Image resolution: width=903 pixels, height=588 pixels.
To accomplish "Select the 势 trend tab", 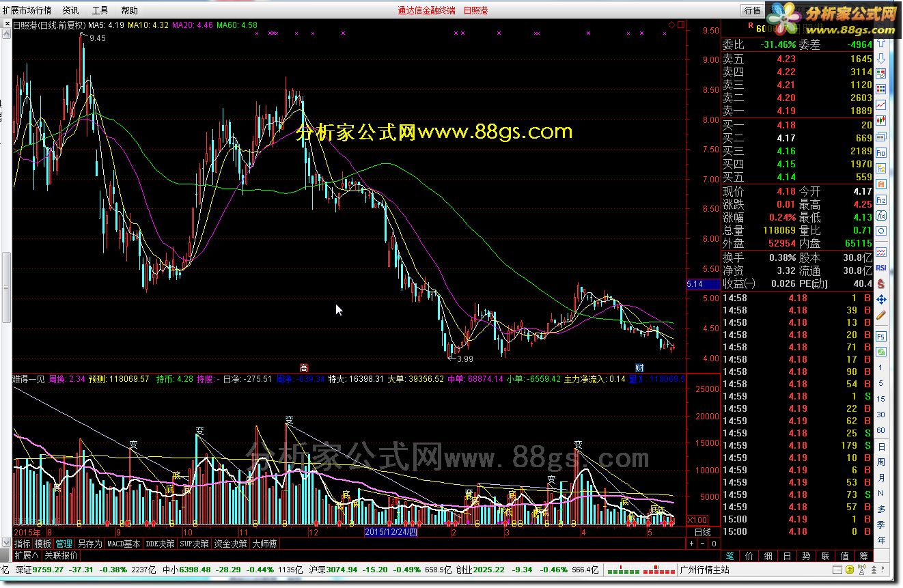I will click(x=807, y=556).
